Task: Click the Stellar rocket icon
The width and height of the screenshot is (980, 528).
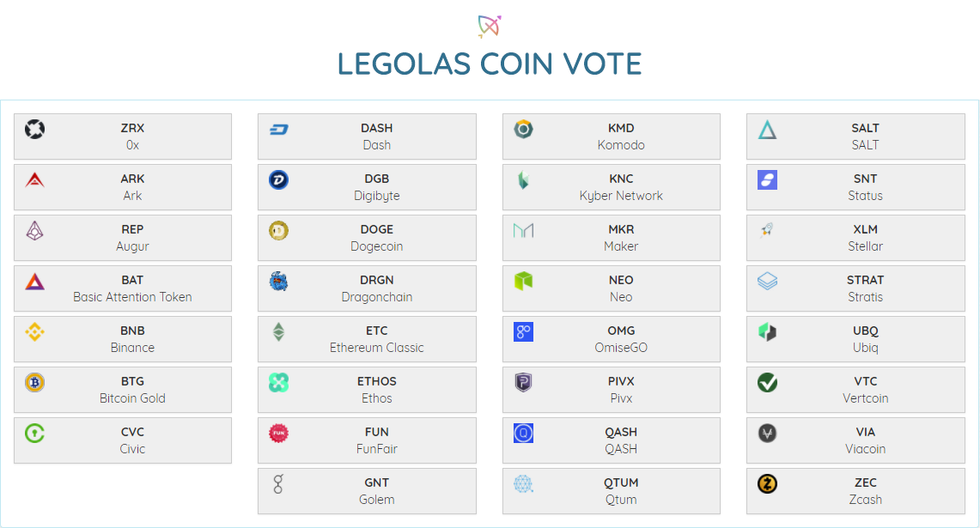Action: coord(768,231)
